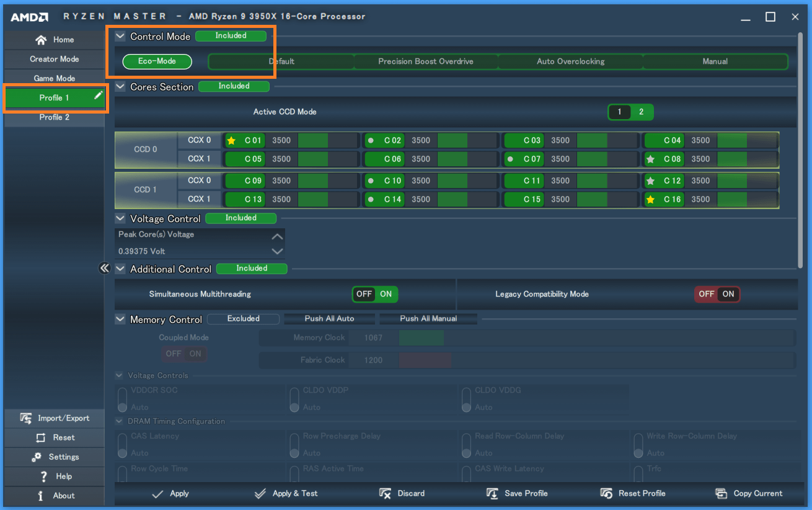Click the gray star on core C 08
The image size is (812, 510).
650,159
